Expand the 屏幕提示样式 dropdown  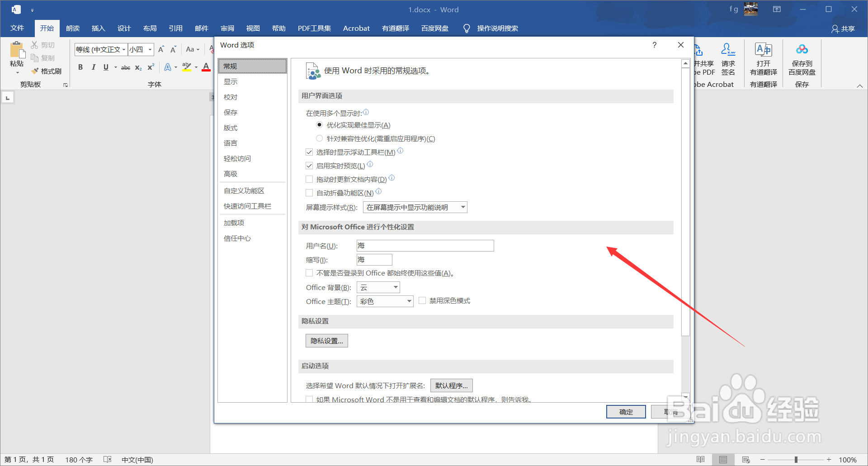pos(462,207)
